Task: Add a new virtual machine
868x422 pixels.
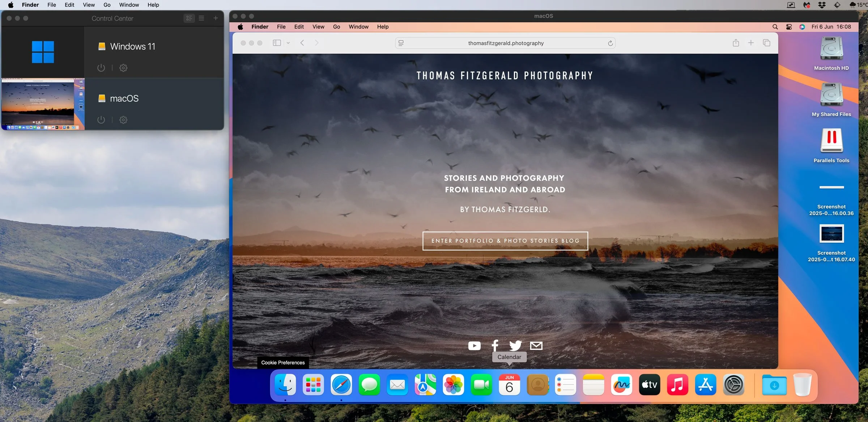Action: pyautogui.click(x=216, y=18)
